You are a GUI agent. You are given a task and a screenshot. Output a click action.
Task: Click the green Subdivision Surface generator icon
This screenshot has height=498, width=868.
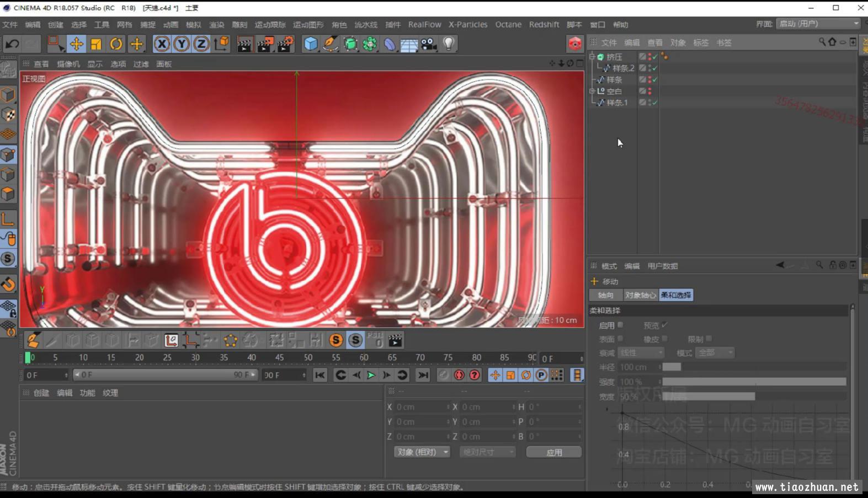click(350, 44)
